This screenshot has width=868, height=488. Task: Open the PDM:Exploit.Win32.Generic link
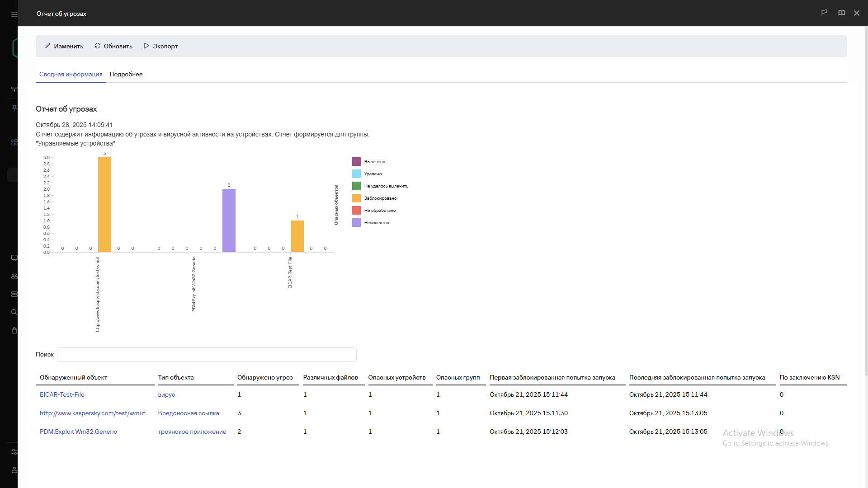pos(78,432)
